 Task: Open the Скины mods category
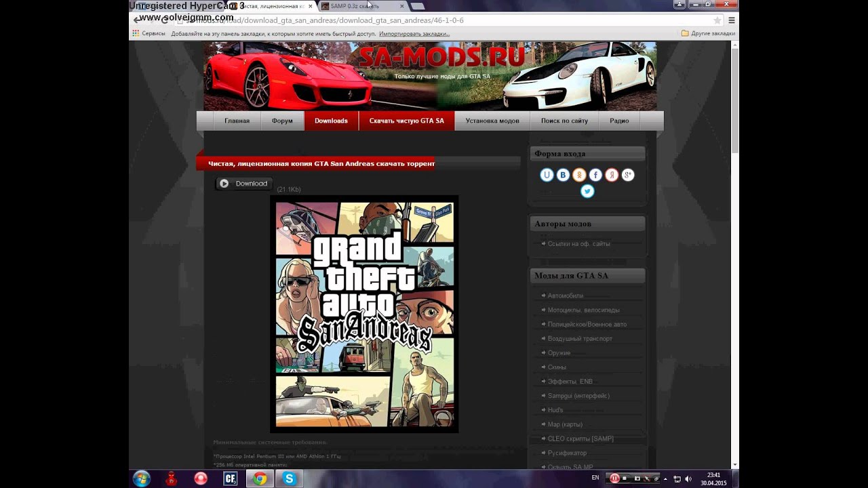[x=557, y=367]
